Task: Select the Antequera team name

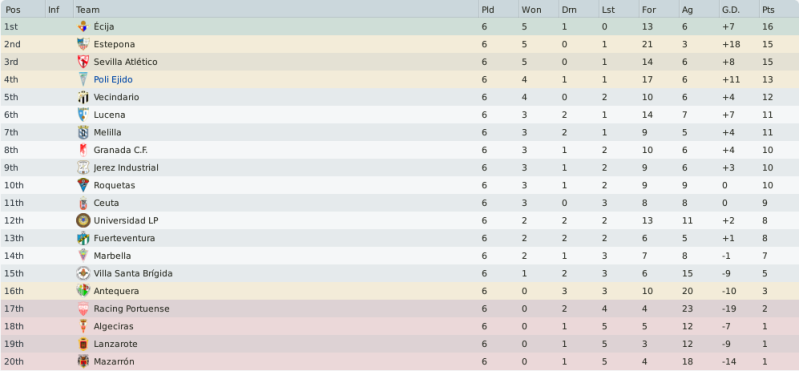Action: coord(116,291)
